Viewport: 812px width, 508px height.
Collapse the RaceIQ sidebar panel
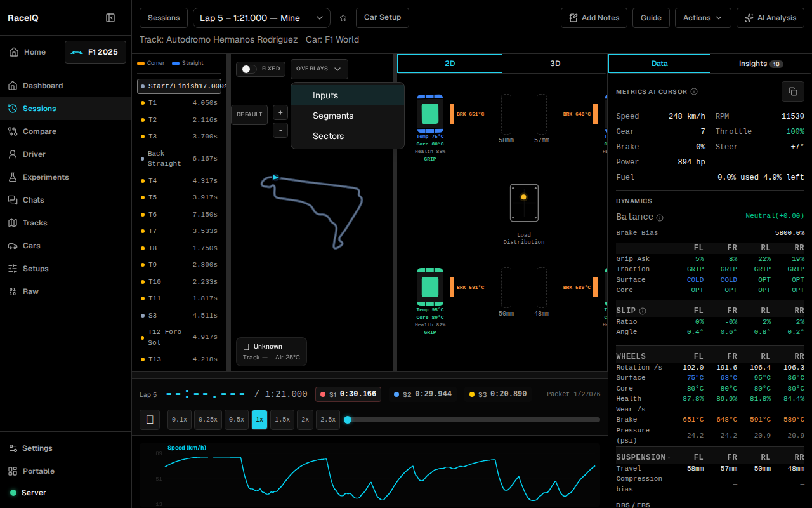[x=110, y=18]
